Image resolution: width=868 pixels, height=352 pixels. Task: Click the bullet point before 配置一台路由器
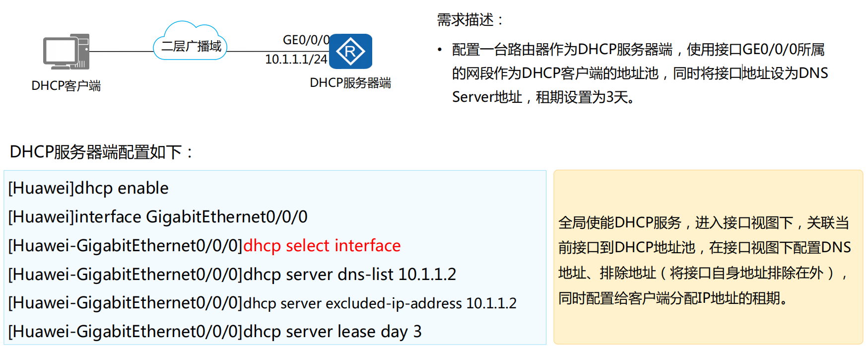click(x=440, y=50)
